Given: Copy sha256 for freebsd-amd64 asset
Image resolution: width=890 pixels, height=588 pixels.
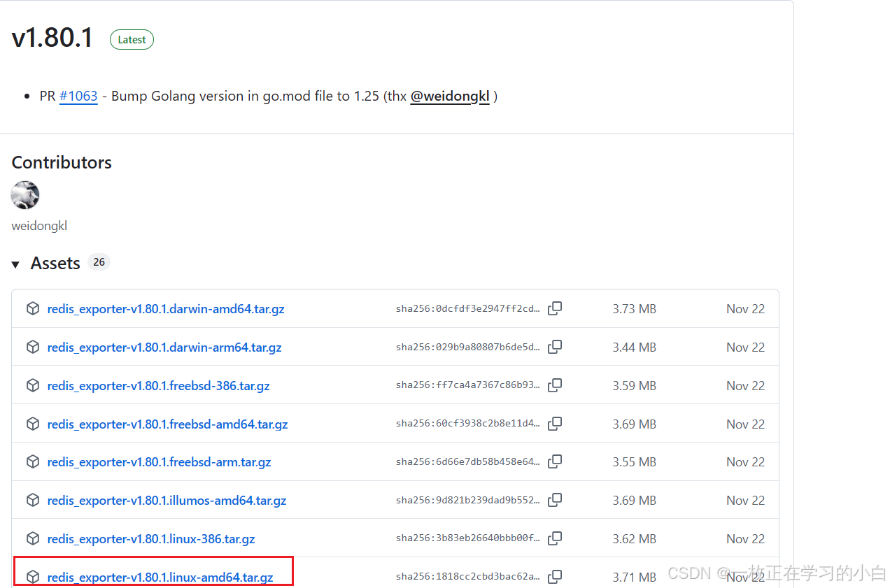Looking at the screenshot, I should point(555,424).
